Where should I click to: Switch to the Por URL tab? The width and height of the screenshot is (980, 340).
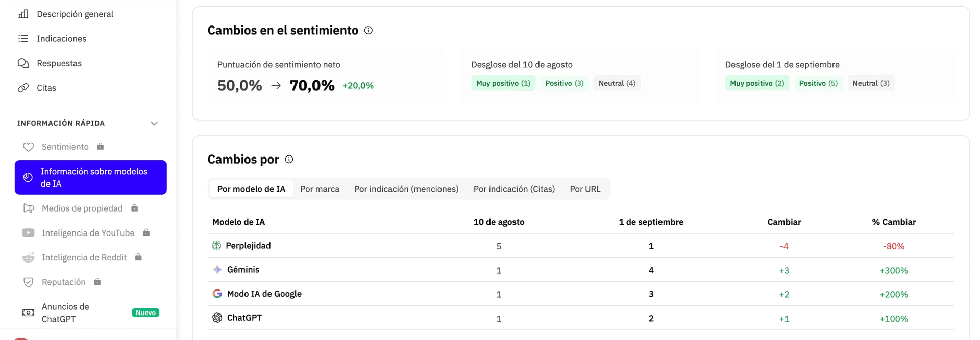(585, 189)
